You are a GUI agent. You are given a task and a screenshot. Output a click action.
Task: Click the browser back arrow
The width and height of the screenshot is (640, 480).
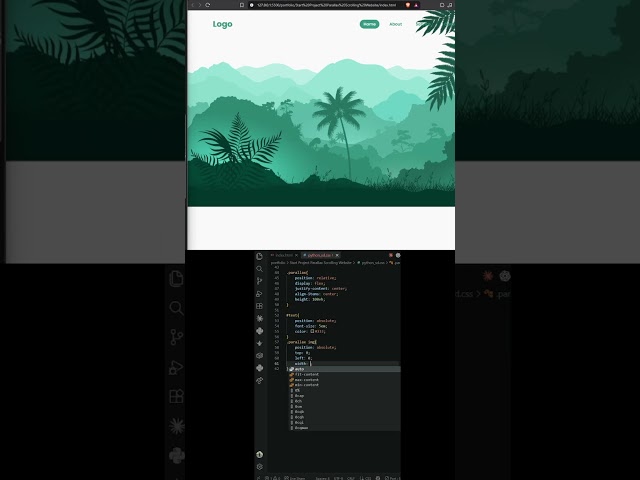193,5
